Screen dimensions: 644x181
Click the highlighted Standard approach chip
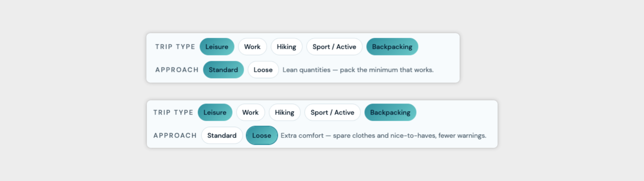pyautogui.click(x=223, y=70)
